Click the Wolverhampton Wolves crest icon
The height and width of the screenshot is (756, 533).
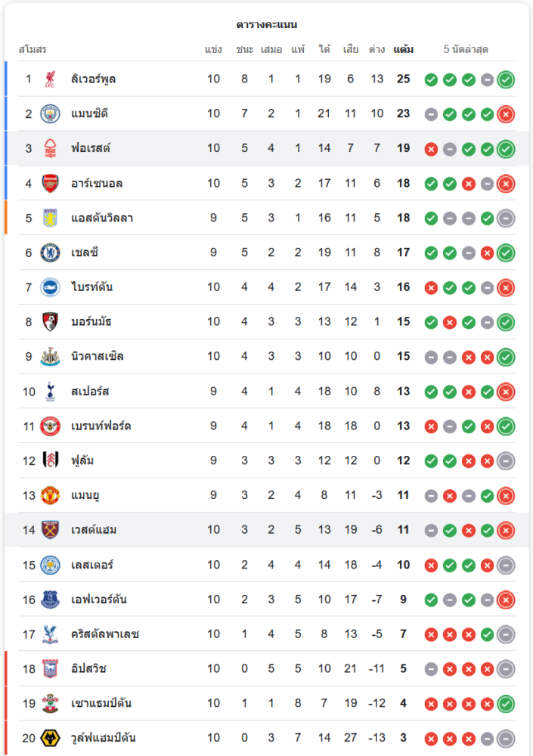[50, 738]
